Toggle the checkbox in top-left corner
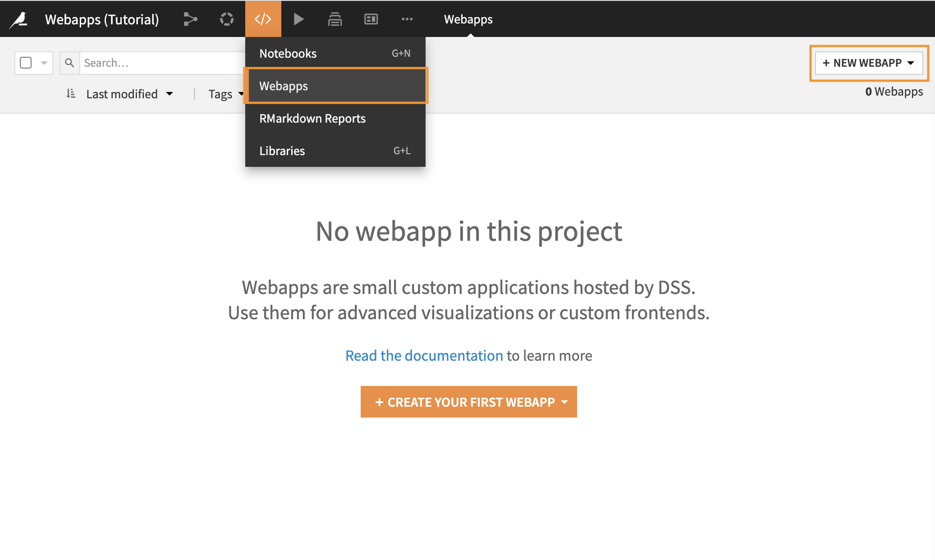Viewport: 935px width, 560px height. pyautogui.click(x=26, y=62)
